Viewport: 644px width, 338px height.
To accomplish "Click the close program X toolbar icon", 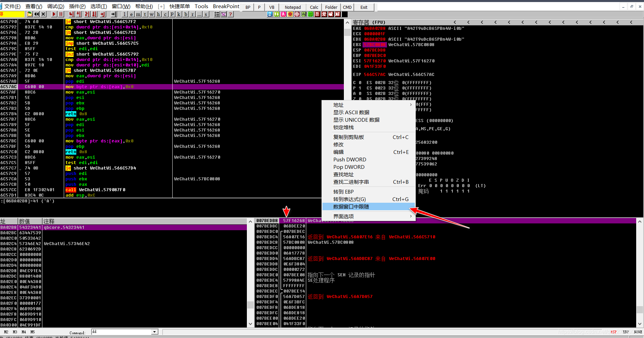I will [43, 14].
